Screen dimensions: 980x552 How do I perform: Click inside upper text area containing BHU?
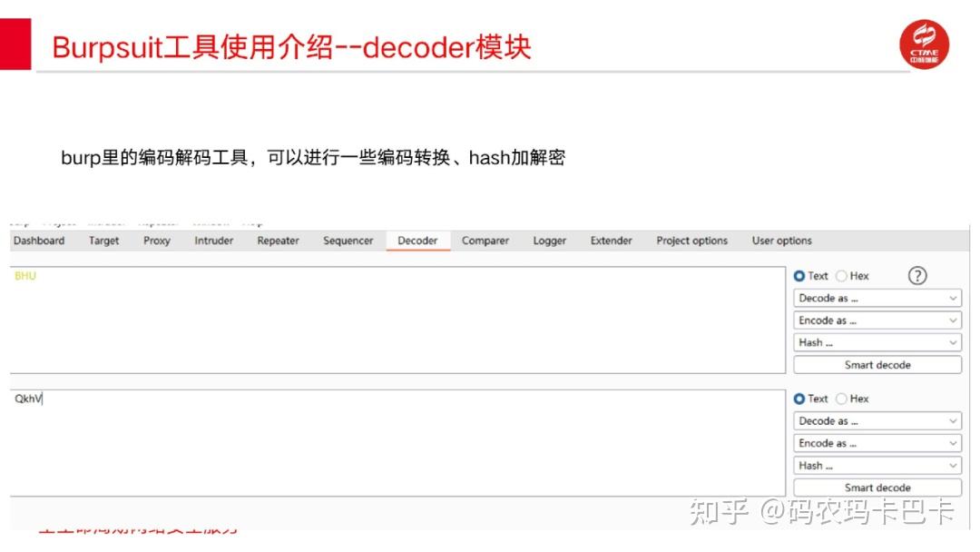(397, 320)
